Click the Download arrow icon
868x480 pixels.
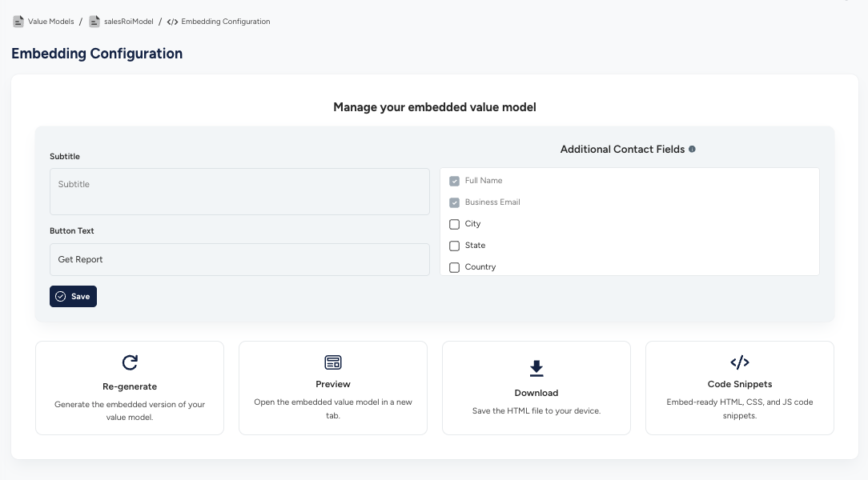pos(536,368)
